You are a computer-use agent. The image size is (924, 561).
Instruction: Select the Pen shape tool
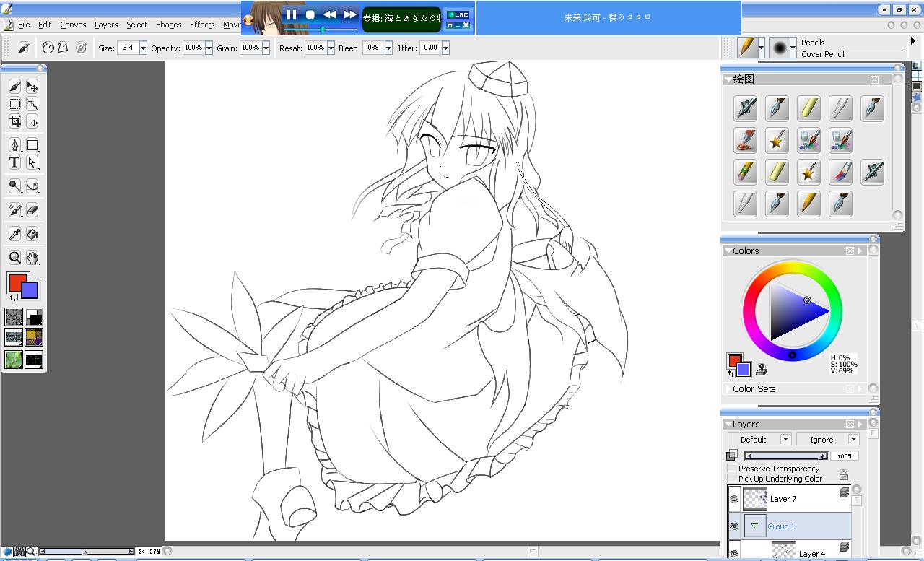pos(14,145)
